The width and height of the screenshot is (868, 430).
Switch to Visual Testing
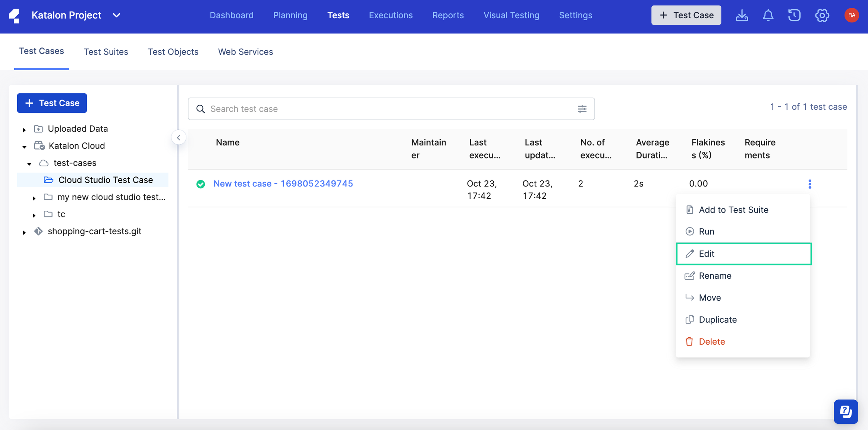[x=511, y=15]
